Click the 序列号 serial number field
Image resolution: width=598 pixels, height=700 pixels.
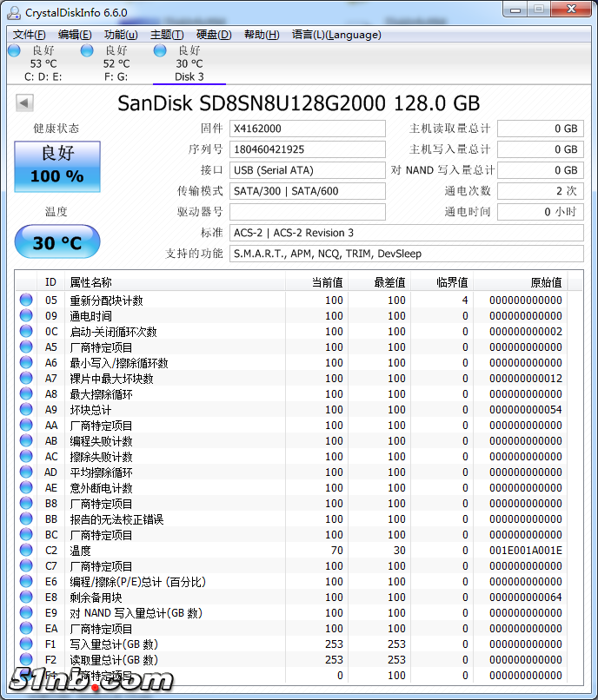click(x=307, y=149)
